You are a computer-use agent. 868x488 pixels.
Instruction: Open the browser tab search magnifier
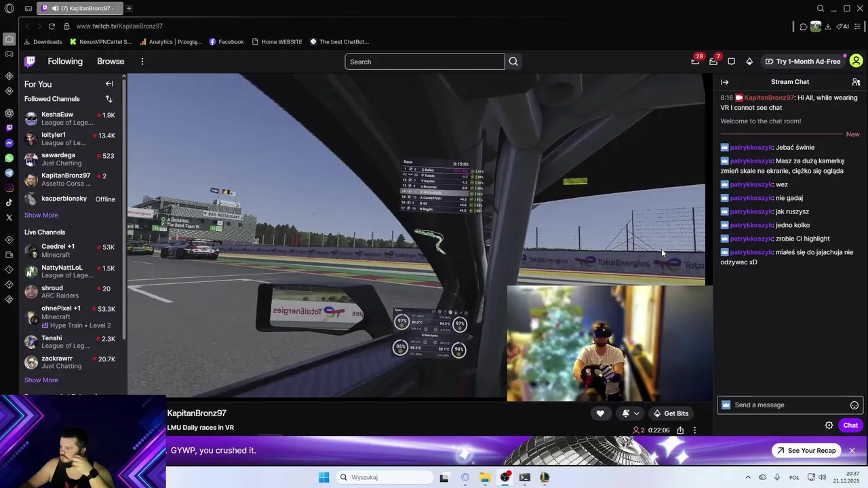821,9
